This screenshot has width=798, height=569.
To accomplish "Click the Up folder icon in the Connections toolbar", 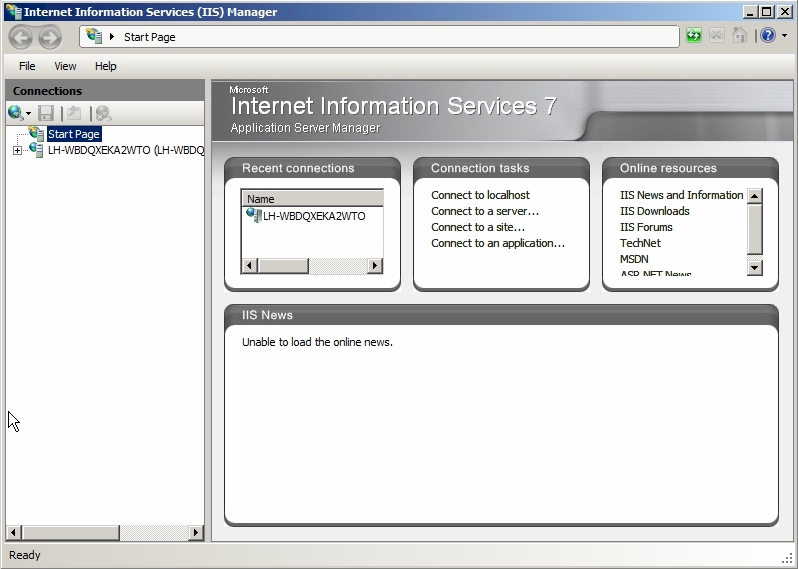I will click(74, 113).
